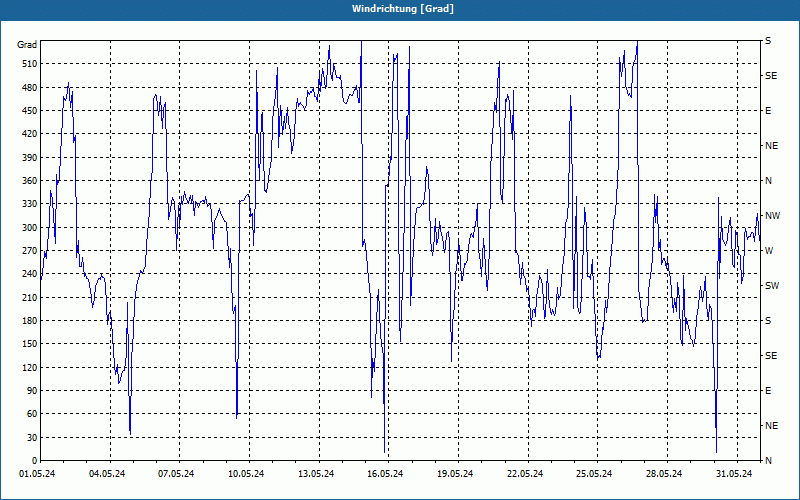800x500 pixels.
Task: Click the NE compass label beside 30
Action: 772,426
